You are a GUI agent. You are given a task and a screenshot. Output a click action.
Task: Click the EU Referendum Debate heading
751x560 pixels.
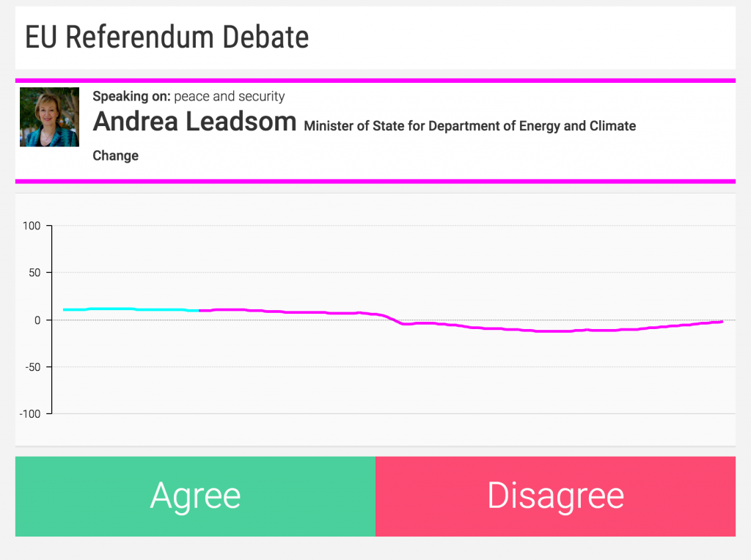167,37
